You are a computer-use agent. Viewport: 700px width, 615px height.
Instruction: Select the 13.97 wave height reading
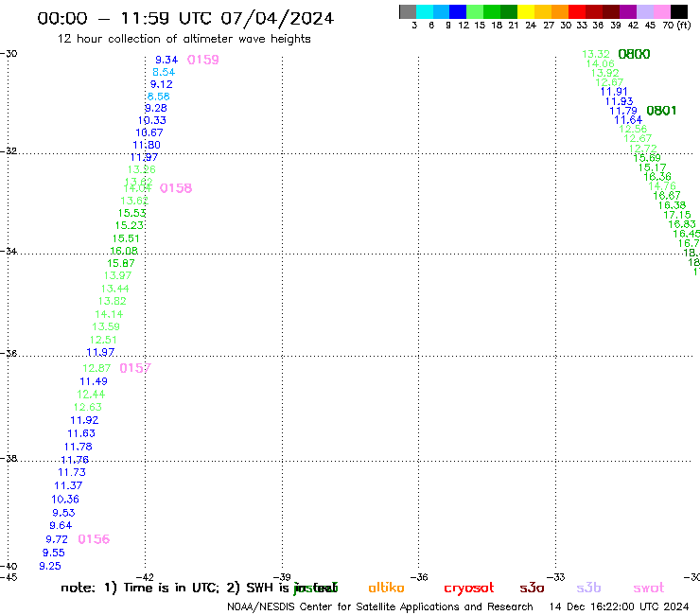point(118,275)
